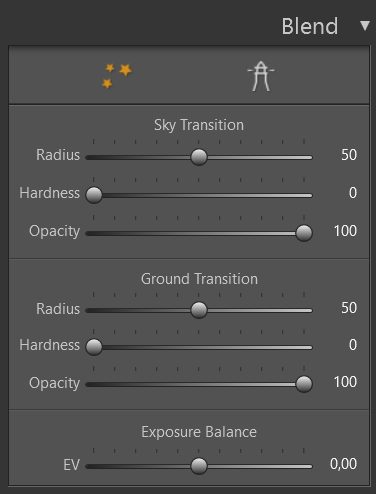This screenshot has width=376, height=494.
Task: Select the lighthouse ground mode icon
Action: (261, 76)
